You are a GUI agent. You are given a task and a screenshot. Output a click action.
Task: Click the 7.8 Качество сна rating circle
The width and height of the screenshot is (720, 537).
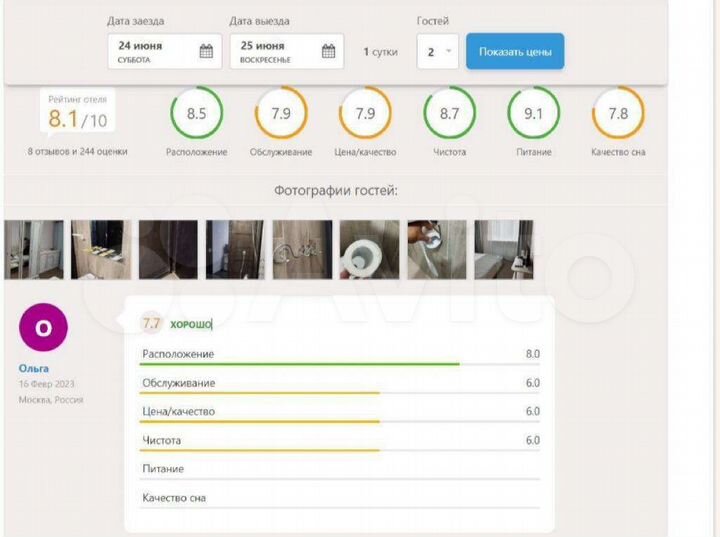[x=617, y=114]
